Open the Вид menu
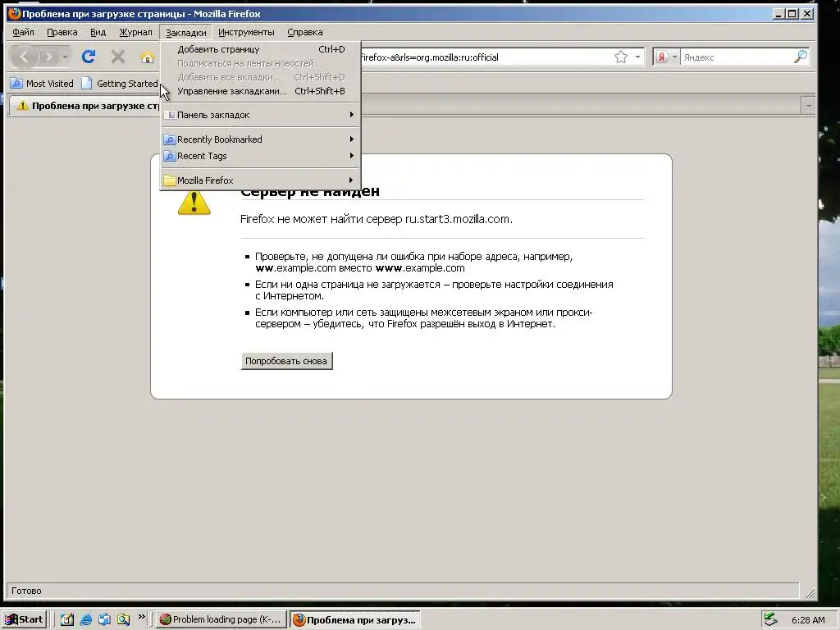 tap(98, 32)
